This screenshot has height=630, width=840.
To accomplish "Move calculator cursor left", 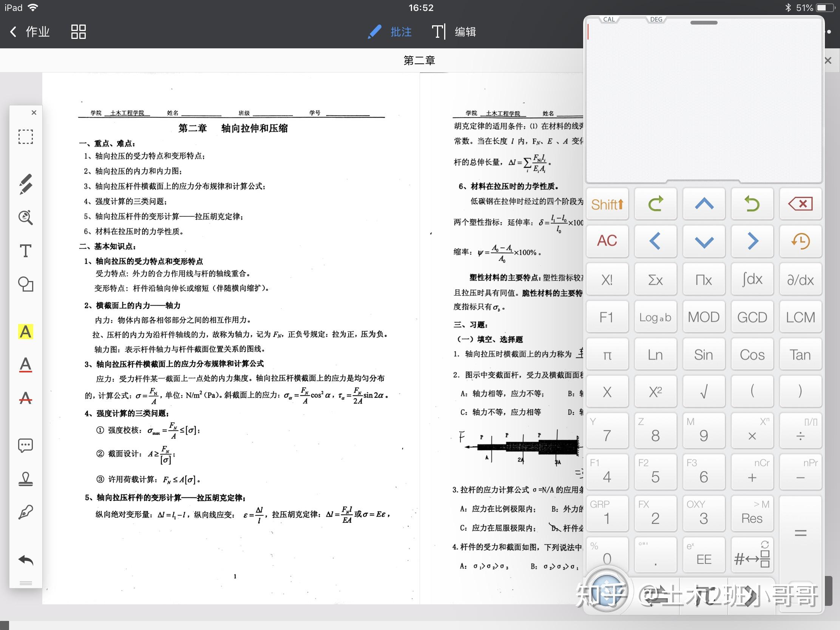I will 655,241.
